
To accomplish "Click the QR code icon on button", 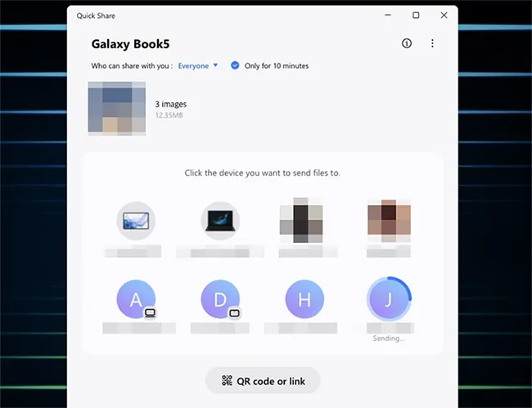I will click(228, 380).
